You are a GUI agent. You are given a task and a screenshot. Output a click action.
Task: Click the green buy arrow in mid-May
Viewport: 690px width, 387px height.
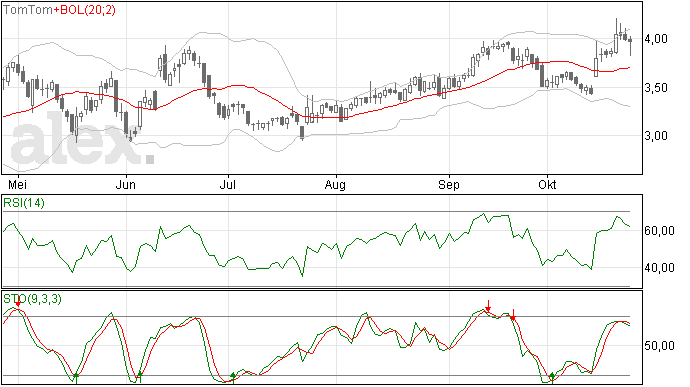click(x=76, y=377)
